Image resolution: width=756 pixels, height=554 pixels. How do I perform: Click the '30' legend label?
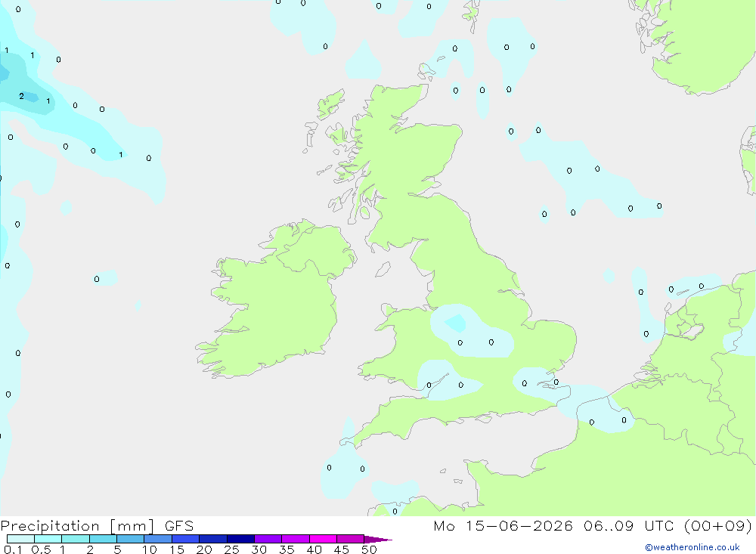click(259, 549)
